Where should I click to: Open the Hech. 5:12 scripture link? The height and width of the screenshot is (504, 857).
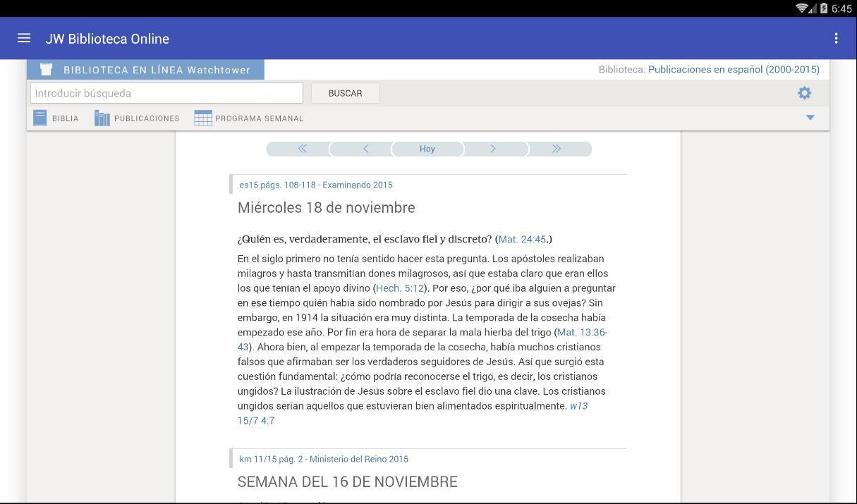400,288
